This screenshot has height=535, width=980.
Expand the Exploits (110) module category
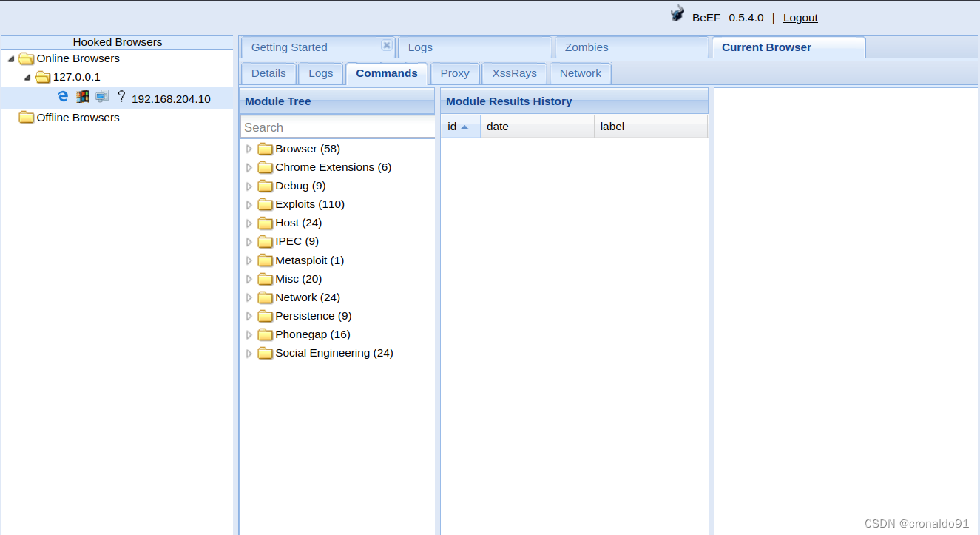[249, 204]
